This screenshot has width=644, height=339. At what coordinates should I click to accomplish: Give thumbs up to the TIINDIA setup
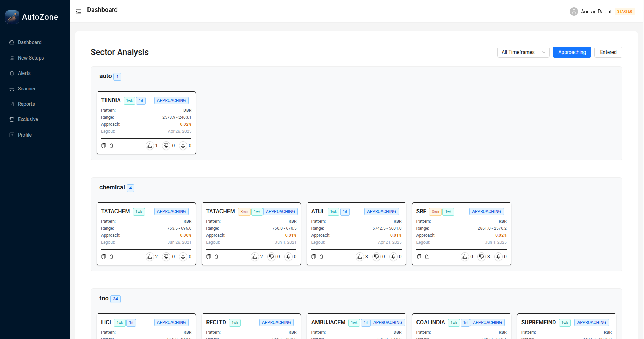click(x=150, y=146)
